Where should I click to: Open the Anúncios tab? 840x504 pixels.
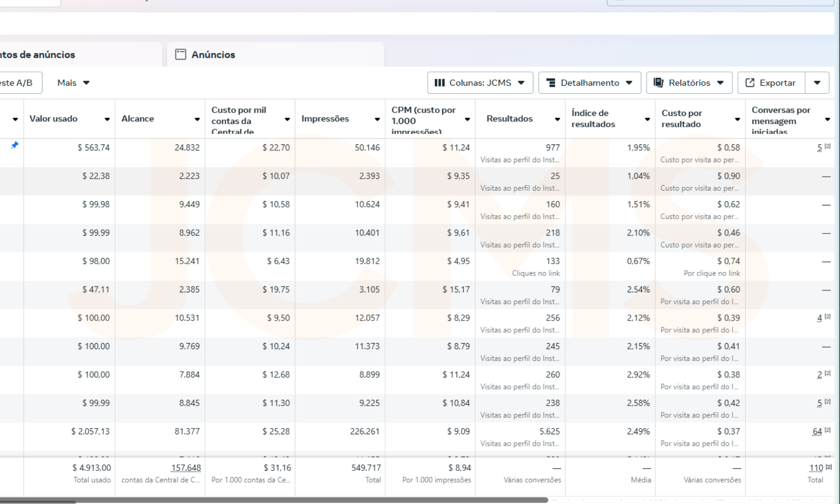[276, 55]
